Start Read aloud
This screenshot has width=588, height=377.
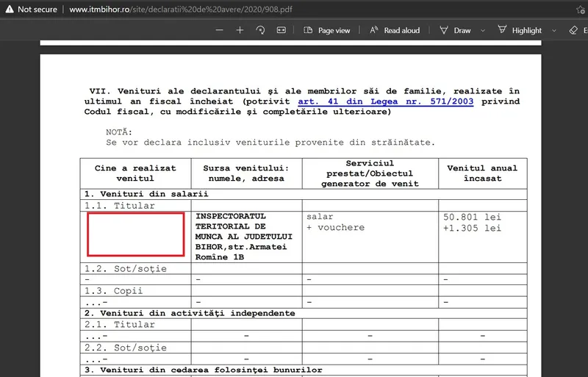click(x=395, y=30)
